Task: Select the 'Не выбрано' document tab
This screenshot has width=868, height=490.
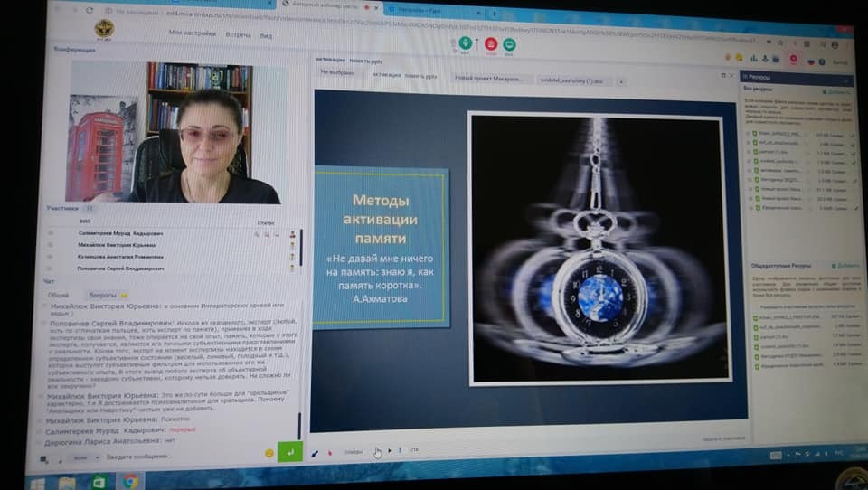Action: [336, 72]
